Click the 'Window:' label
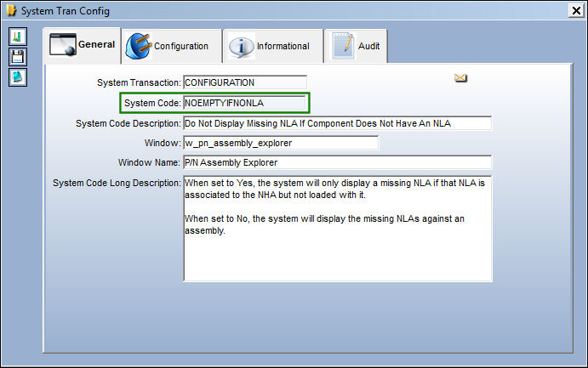The image size is (588, 368). coord(163,143)
